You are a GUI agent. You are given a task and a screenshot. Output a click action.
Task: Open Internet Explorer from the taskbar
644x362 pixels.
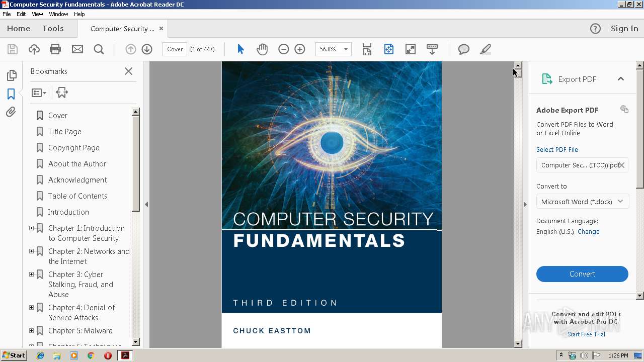40,355
